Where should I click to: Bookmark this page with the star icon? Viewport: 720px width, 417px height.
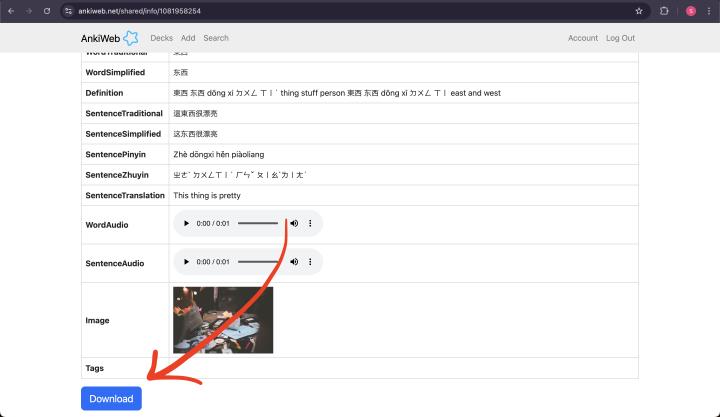639,11
